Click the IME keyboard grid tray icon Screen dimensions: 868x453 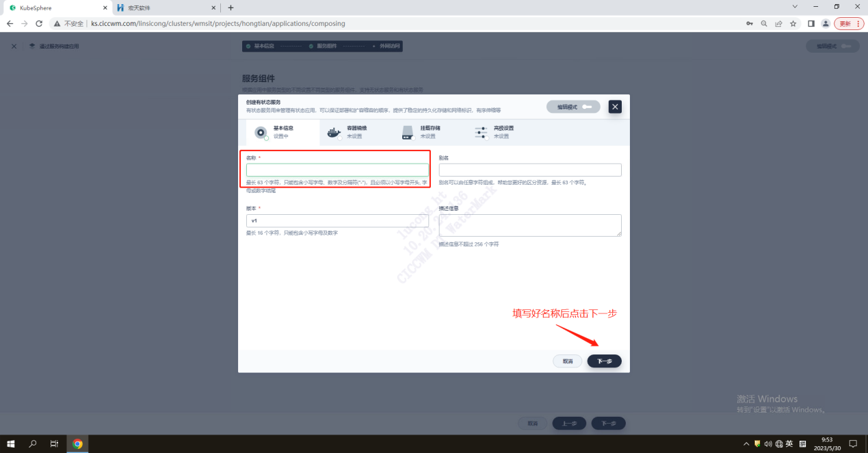point(803,443)
